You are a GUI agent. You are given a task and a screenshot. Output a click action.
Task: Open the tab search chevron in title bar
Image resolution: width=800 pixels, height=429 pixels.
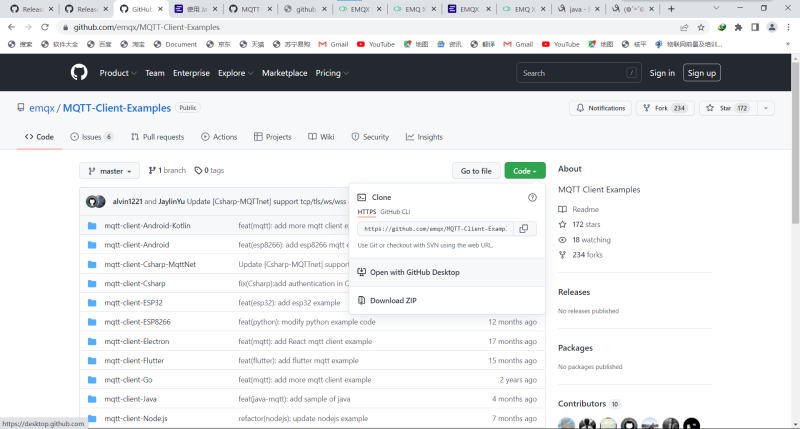[x=716, y=9]
